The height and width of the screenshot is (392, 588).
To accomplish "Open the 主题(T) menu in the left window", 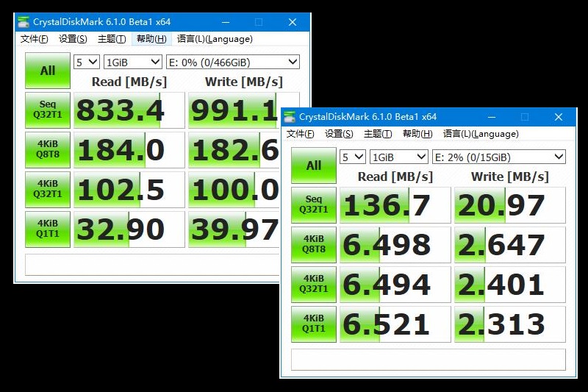I will tap(112, 39).
